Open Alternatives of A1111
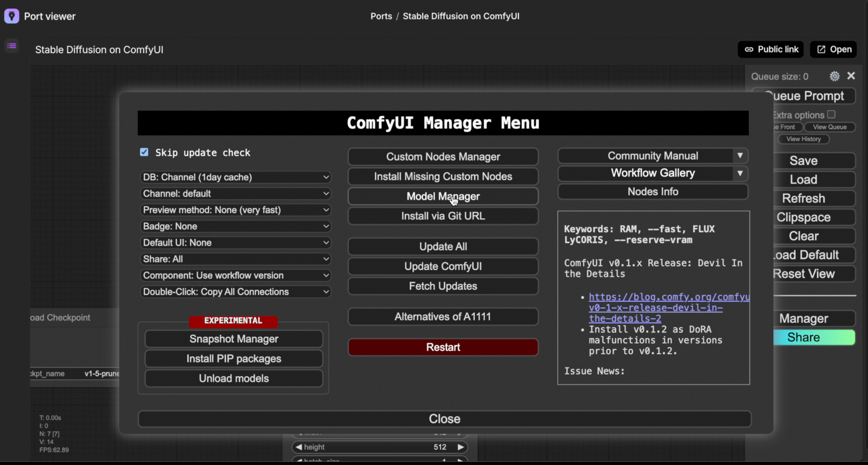The height and width of the screenshot is (465, 868). pyautogui.click(x=443, y=317)
